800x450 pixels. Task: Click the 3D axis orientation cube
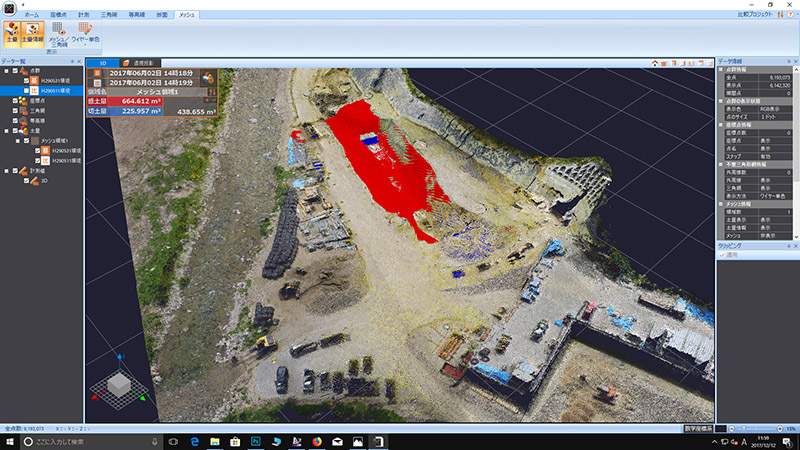(119, 385)
